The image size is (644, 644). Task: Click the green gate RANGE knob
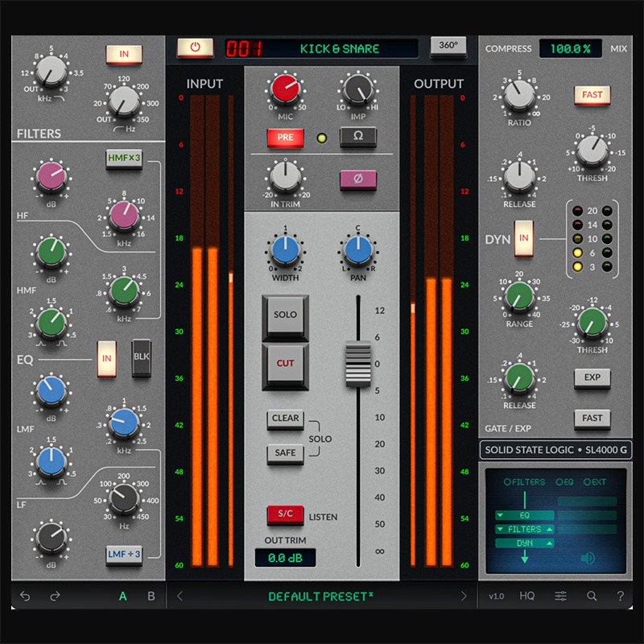point(519,296)
